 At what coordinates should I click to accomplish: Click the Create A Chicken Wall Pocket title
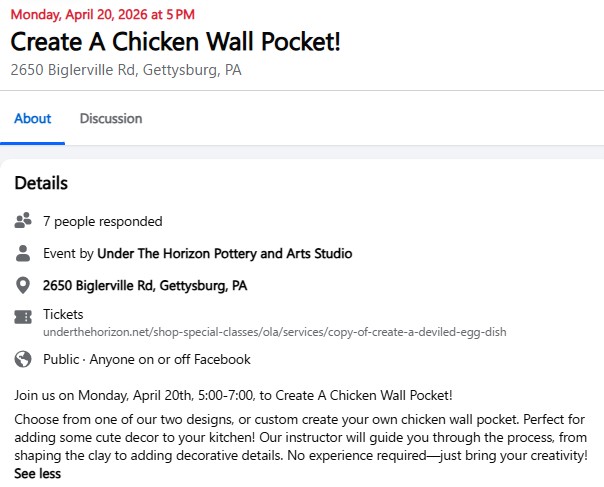[x=176, y=42]
